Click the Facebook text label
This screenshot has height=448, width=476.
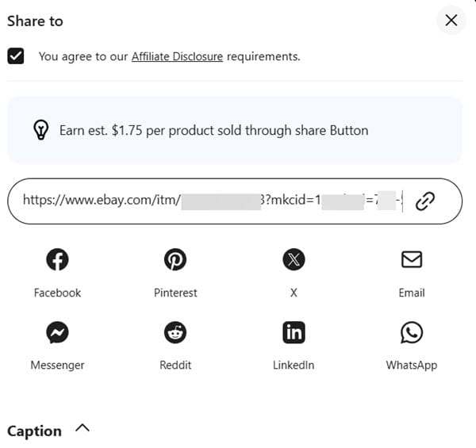(x=57, y=293)
